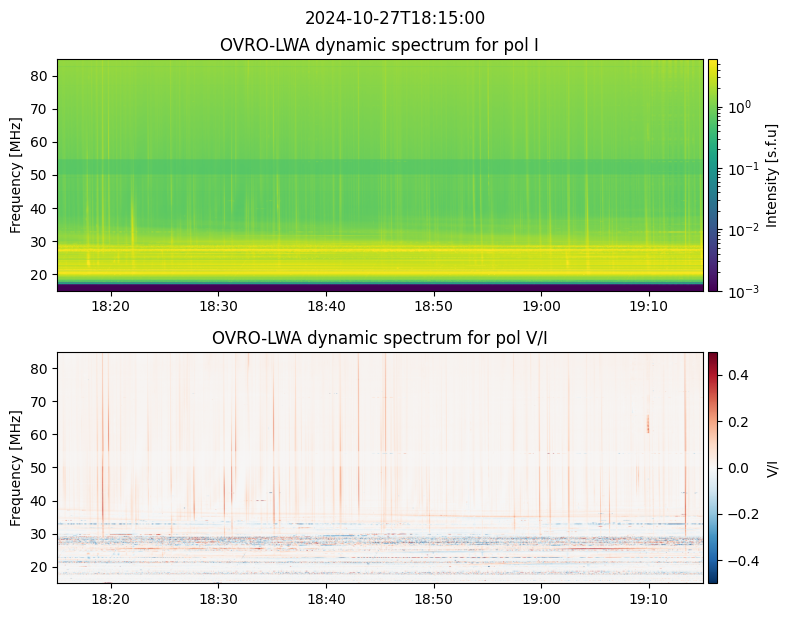Click the Frequency [MHz] label of lower plot
The image size is (789, 617).
16,468
